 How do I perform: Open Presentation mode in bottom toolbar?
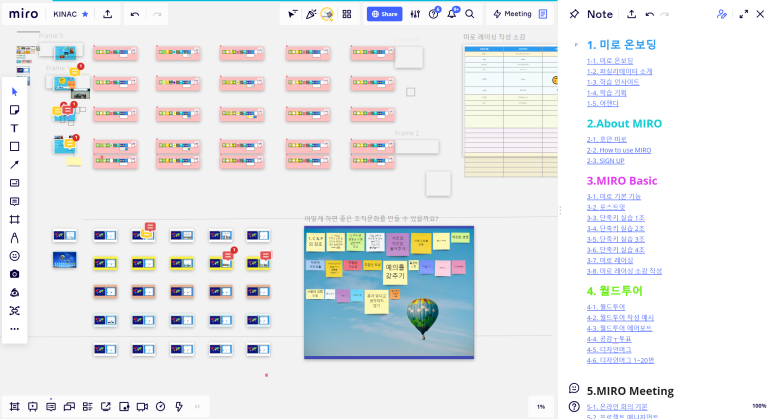[33, 407]
